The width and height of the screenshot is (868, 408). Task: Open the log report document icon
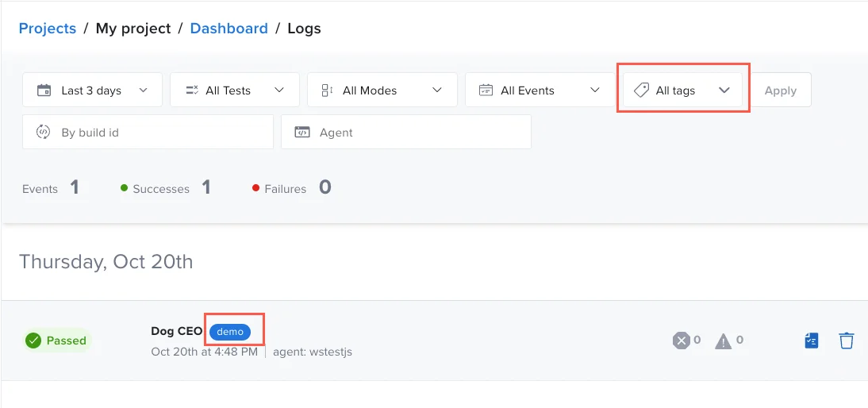point(811,341)
